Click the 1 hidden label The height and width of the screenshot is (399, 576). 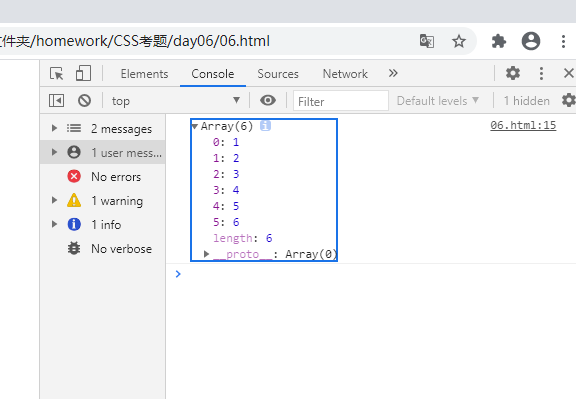coord(526,101)
